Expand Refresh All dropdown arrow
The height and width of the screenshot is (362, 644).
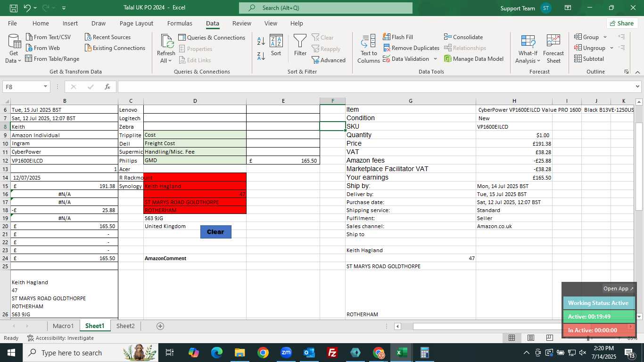pos(170,61)
